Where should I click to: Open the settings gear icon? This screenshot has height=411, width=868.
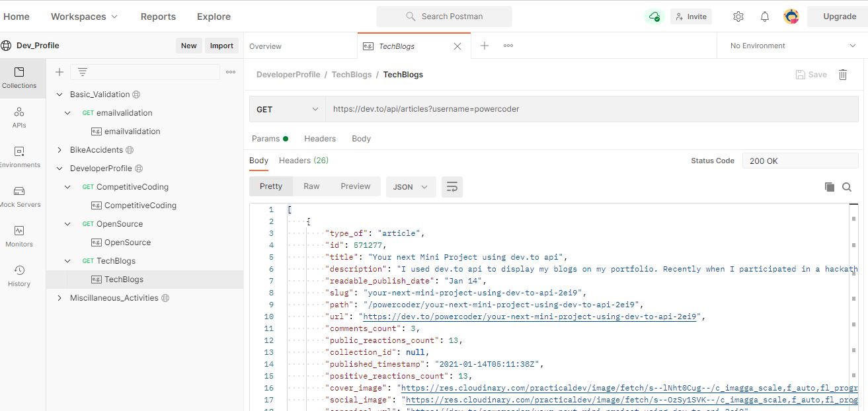point(738,17)
